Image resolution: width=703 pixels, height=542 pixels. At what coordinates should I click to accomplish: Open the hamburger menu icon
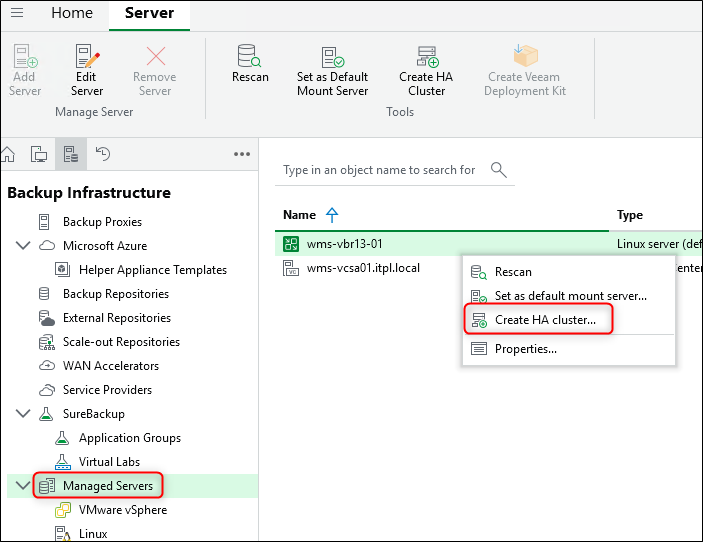pos(17,14)
